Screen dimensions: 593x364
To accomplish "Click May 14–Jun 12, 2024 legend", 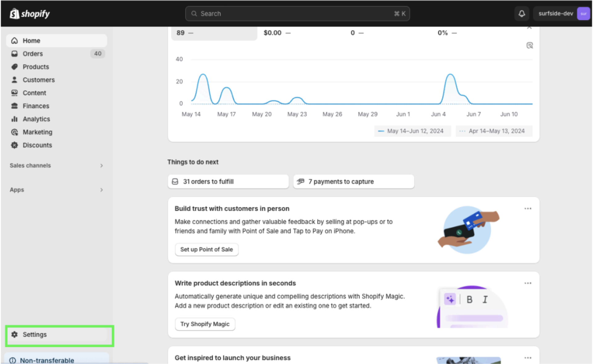I will point(412,131).
